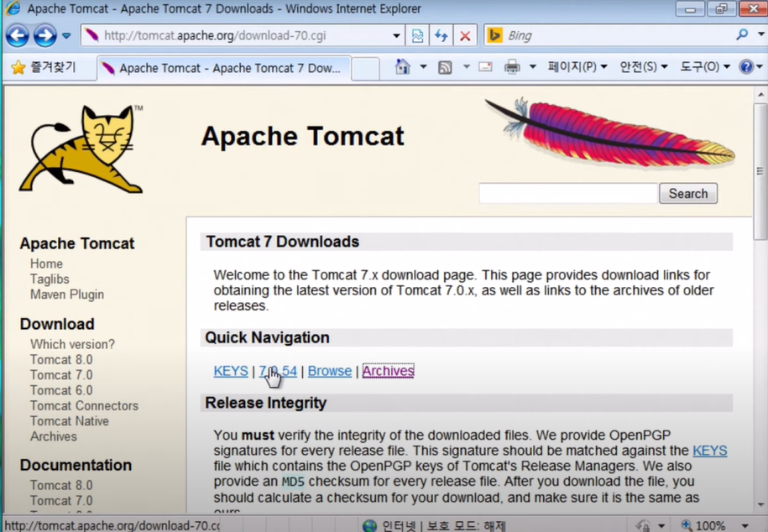Click Browse in Quick Navigation

coord(330,372)
